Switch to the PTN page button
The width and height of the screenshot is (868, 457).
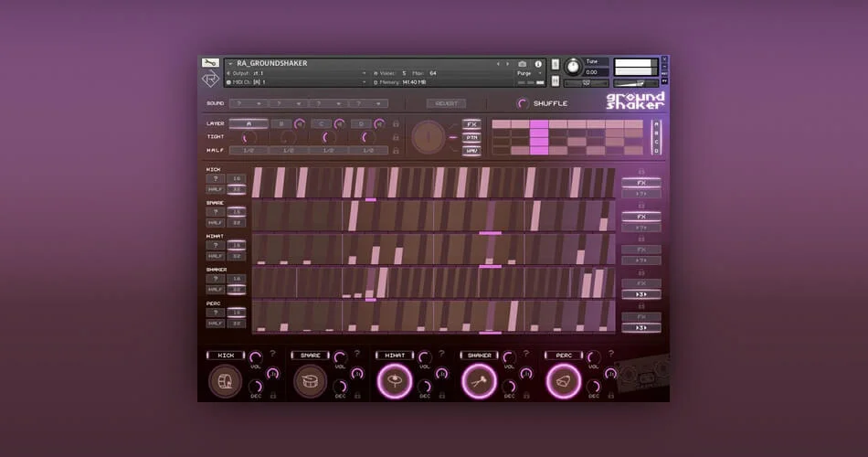coord(471,137)
